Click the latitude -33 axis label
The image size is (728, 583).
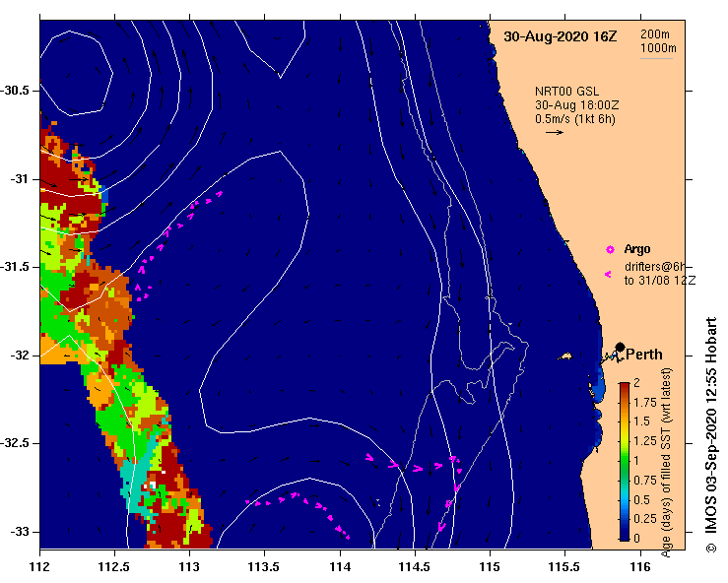point(19,532)
